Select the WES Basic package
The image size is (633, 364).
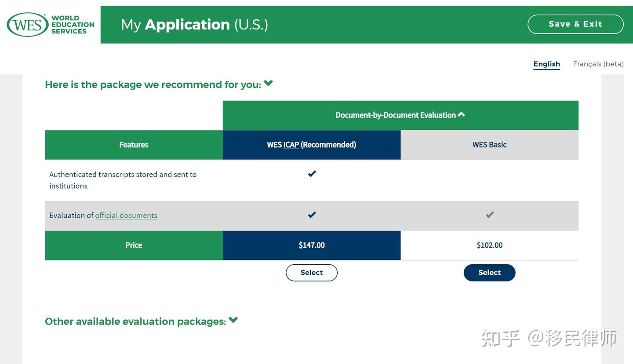[x=489, y=273]
